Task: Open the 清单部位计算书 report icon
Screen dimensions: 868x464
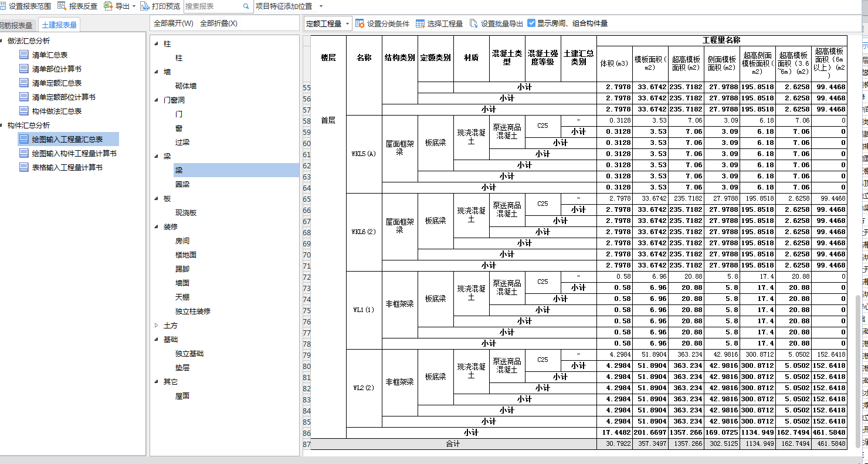Action: tap(24, 69)
